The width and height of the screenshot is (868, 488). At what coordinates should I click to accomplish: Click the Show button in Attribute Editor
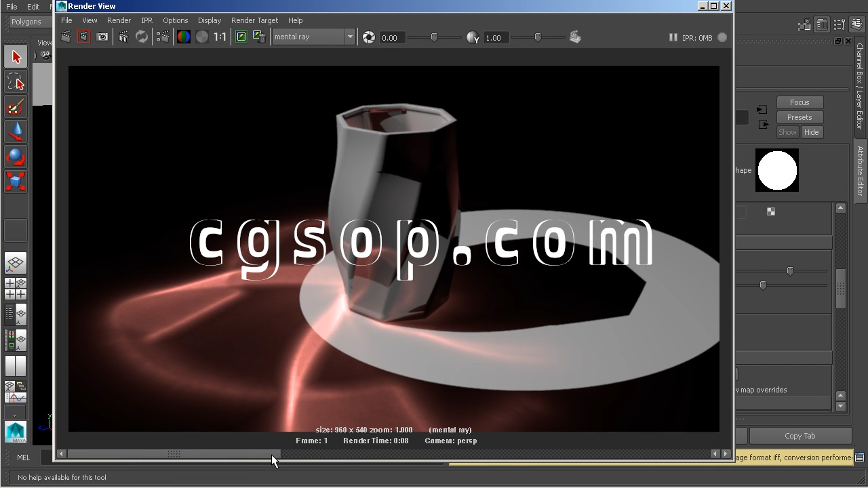(787, 132)
